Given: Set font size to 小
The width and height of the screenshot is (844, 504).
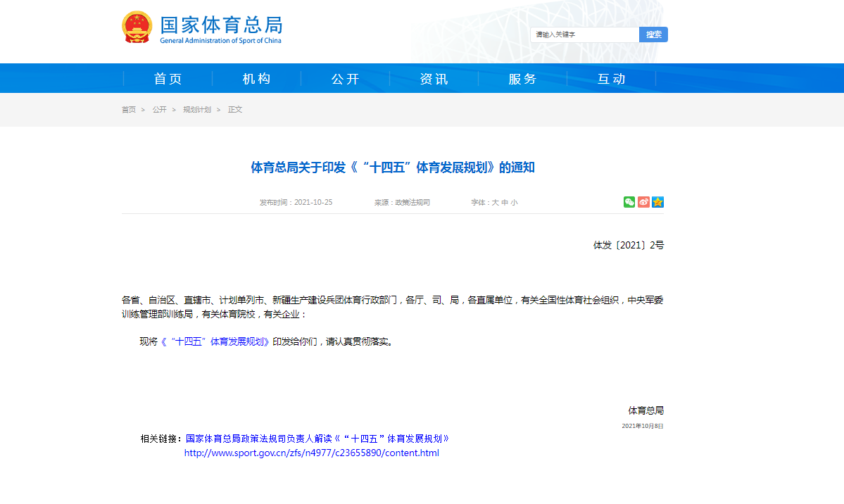Looking at the screenshot, I should click(x=514, y=203).
